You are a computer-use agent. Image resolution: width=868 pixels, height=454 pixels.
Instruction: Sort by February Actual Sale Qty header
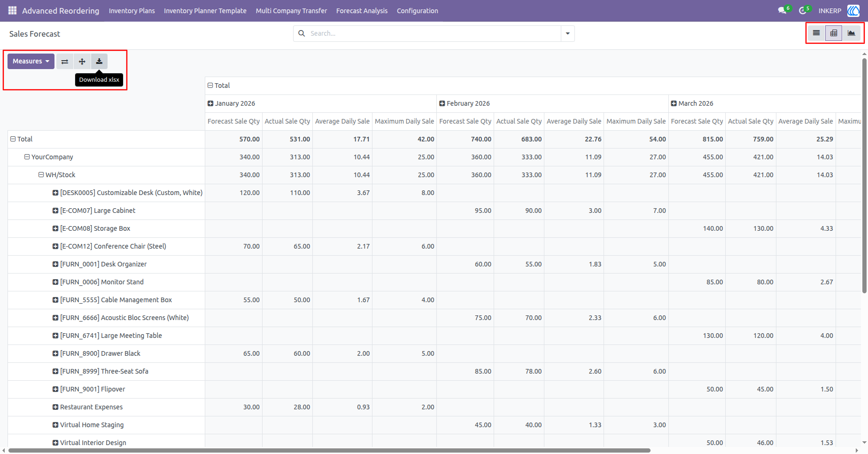coord(519,121)
